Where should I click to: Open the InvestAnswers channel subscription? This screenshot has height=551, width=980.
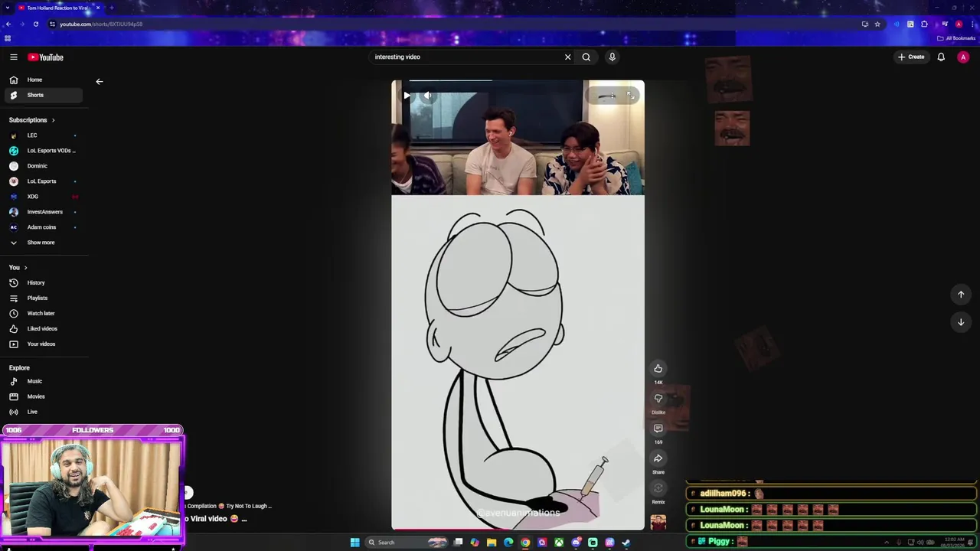click(x=44, y=212)
